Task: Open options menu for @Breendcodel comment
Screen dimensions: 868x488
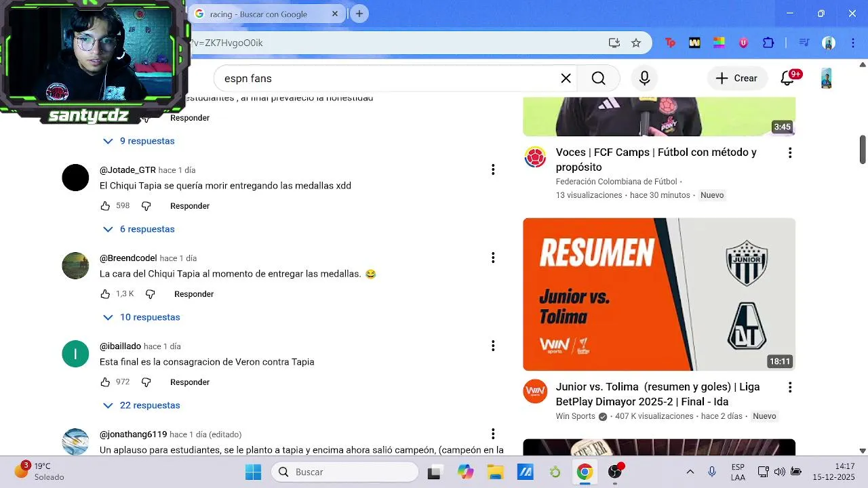Action: tap(493, 258)
